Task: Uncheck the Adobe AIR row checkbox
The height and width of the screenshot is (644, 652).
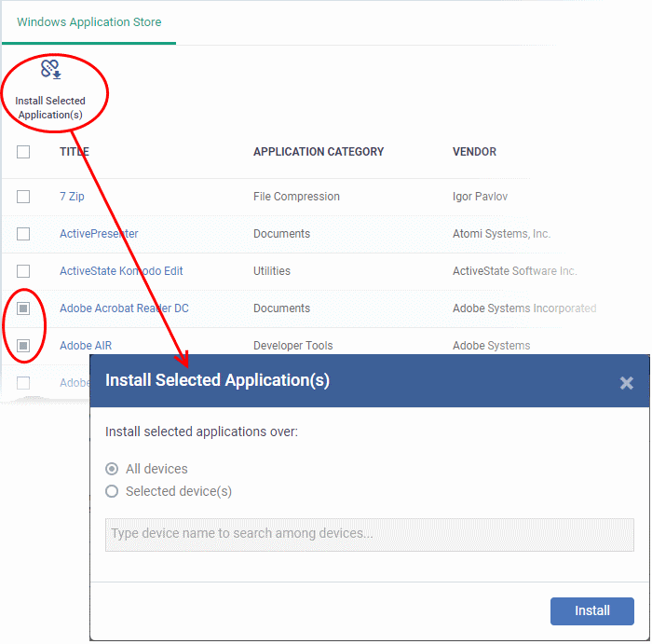Action: pos(23,346)
